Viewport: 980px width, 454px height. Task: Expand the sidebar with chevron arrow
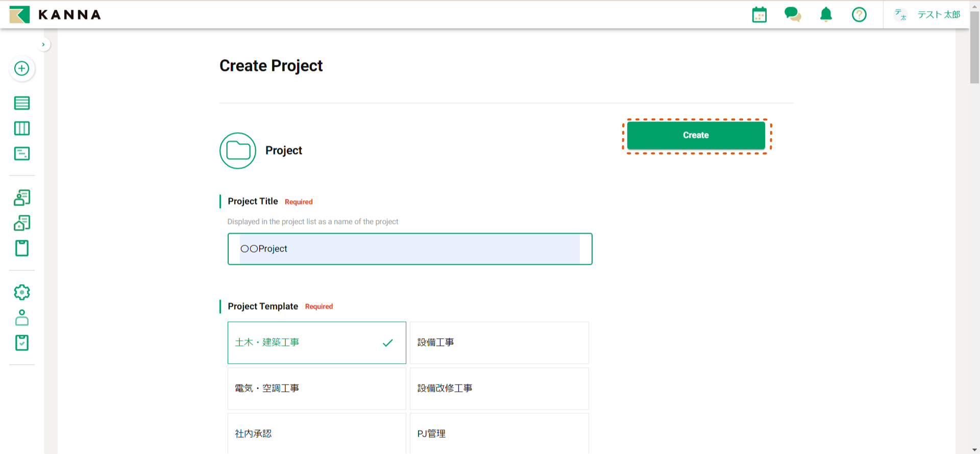43,44
